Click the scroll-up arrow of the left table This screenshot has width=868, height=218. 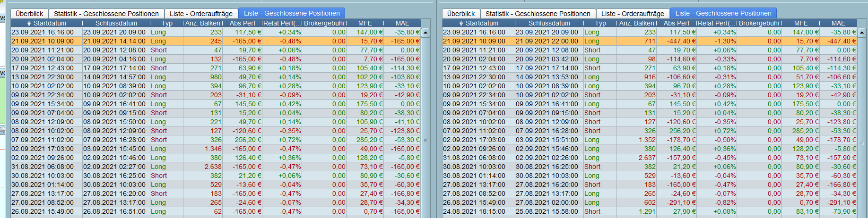point(425,33)
